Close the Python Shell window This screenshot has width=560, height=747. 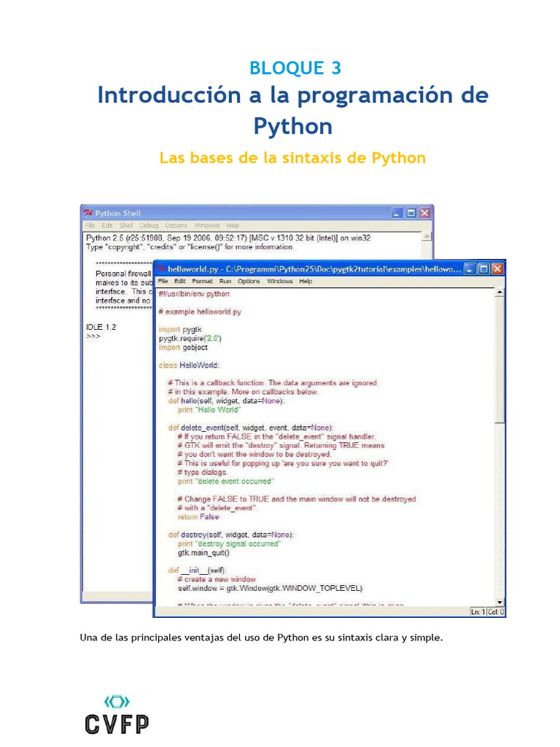[x=425, y=213]
